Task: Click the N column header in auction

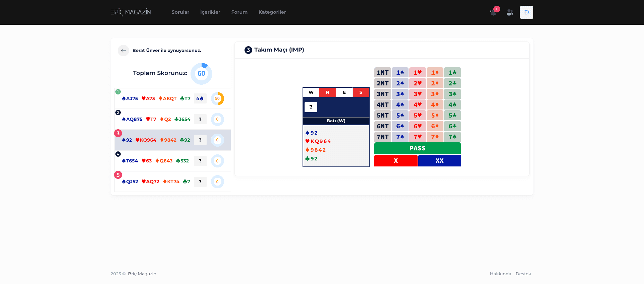Action: pos(328,92)
